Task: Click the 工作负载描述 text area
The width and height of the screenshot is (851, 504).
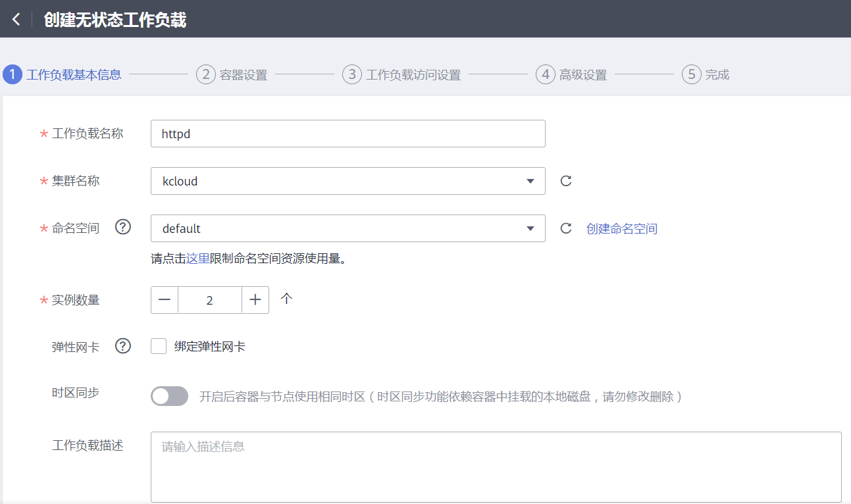Action: 496,467
